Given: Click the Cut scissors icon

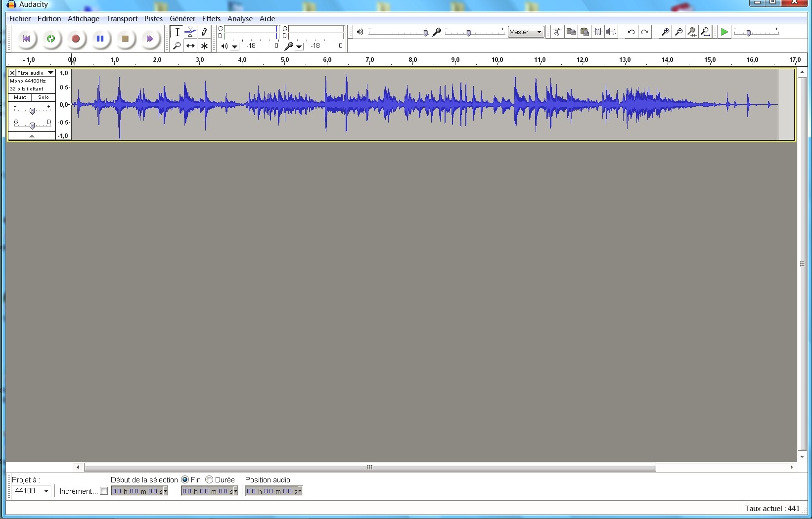Looking at the screenshot, I should point(557,32).
